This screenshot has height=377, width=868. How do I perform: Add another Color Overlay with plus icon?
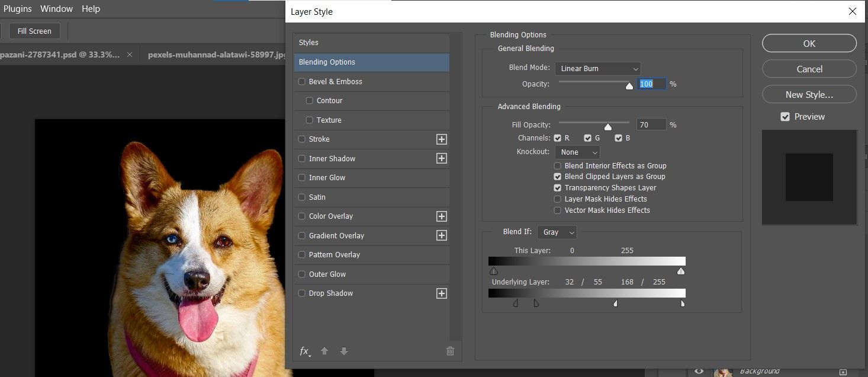pos(441,216)
